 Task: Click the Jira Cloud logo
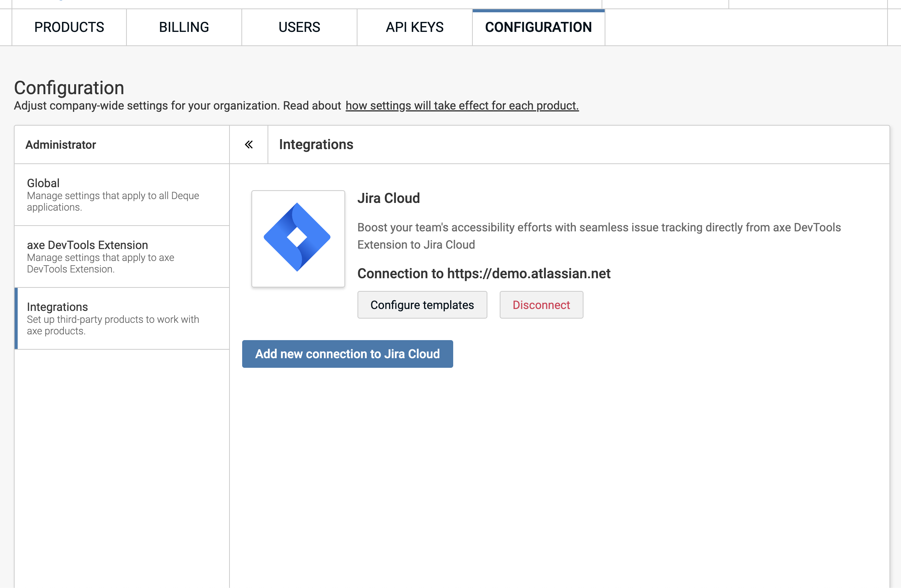click(298, 238)
